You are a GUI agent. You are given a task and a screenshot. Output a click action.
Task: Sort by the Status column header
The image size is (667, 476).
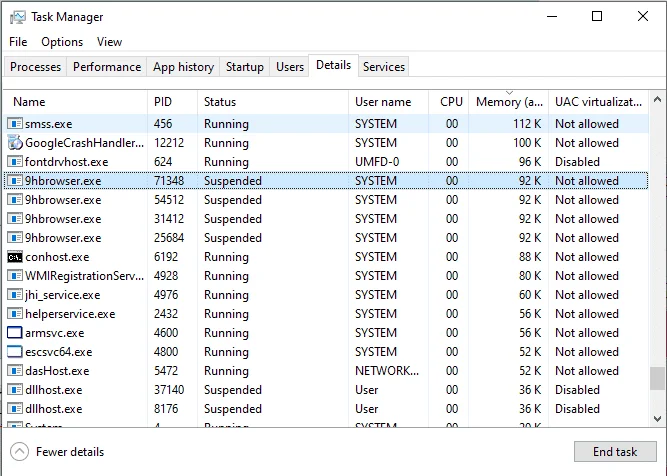point(273,102)
